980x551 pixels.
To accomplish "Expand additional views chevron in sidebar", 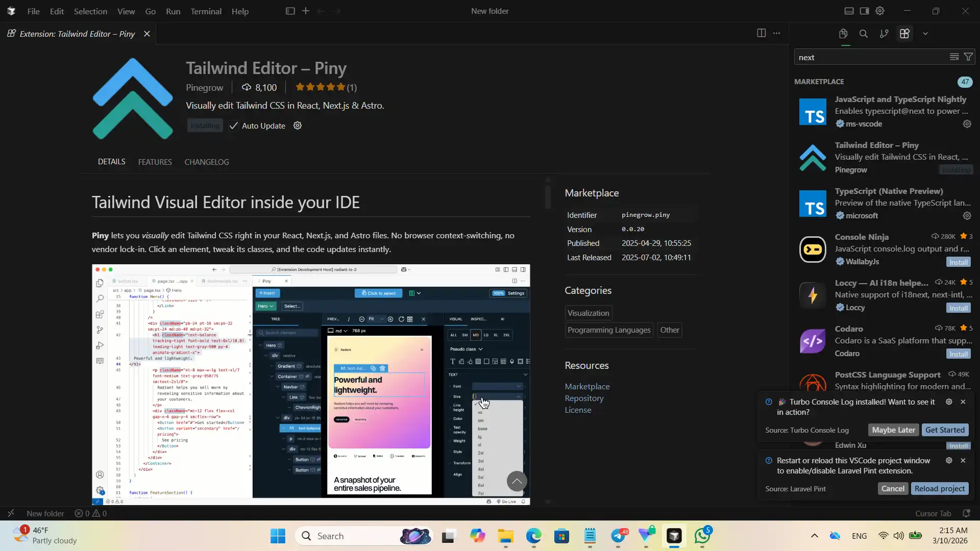I will pyautogui.click(x=925, y=34).
